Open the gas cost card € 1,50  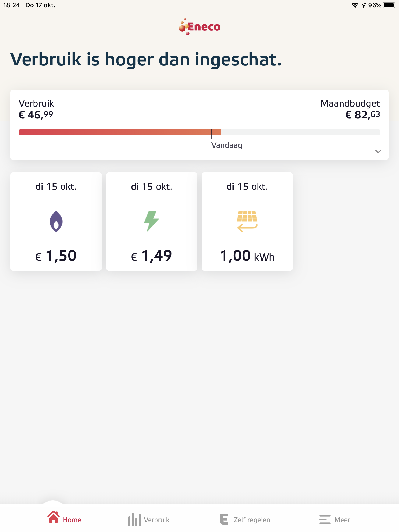(56, 222)
